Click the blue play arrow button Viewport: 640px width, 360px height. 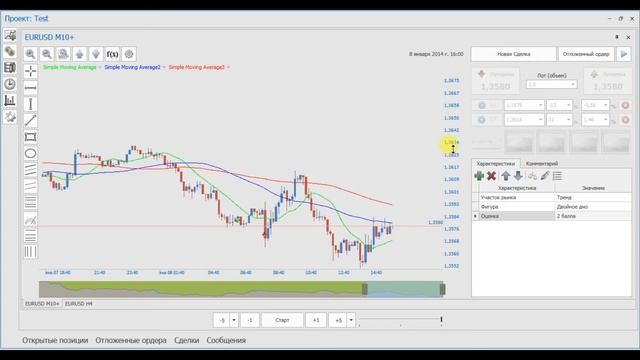point(624,54)
